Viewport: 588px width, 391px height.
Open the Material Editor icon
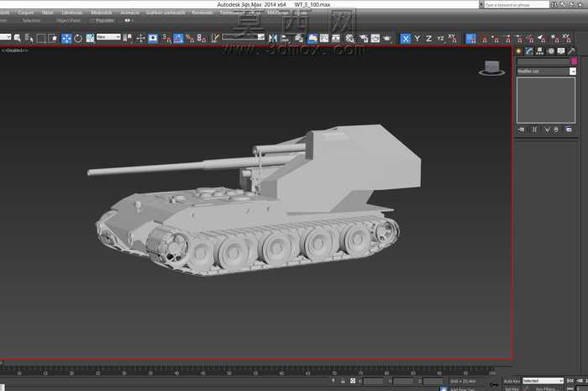click(349, 39)
